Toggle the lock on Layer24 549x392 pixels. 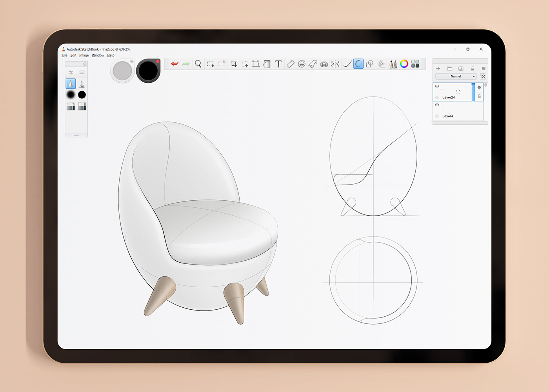479,96
